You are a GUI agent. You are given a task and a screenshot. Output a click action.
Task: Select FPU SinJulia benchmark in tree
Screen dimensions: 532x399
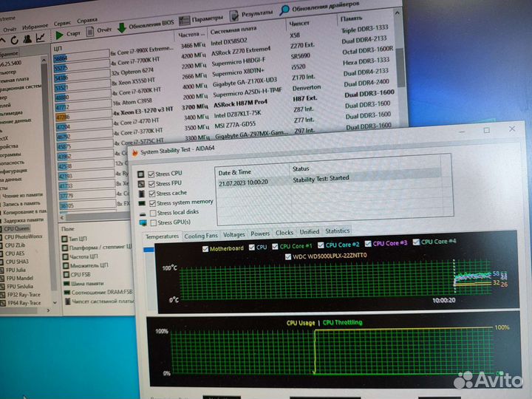(x=20, y=286)
